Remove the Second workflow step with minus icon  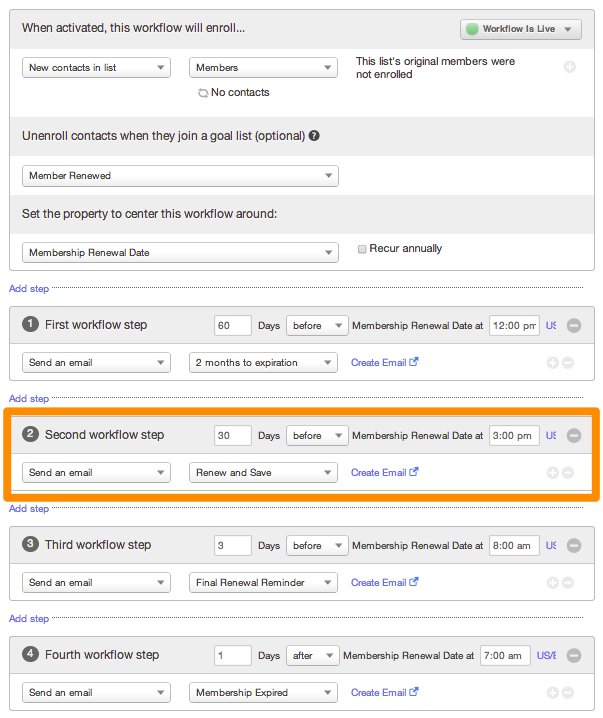[x=574, y=435]
